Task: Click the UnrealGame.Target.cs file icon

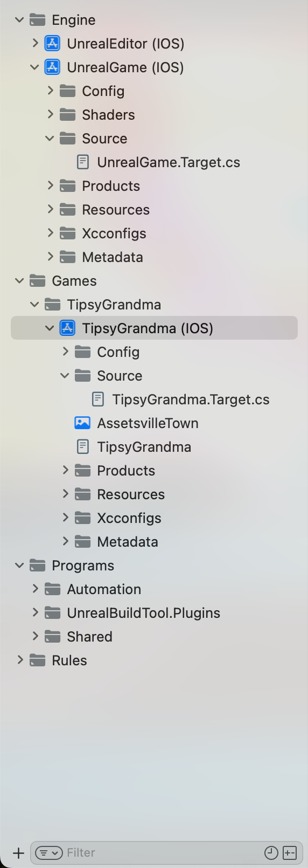Action: coord(83,162)
